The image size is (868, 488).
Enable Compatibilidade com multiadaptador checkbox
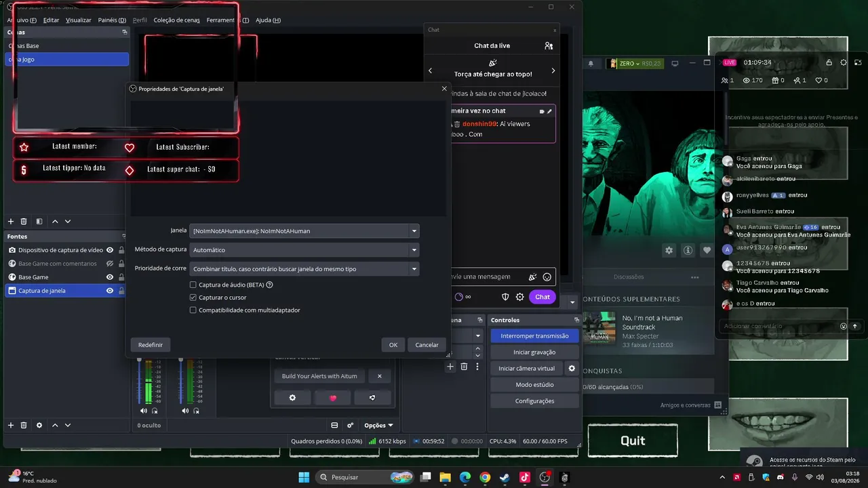[x=193, y=310]
